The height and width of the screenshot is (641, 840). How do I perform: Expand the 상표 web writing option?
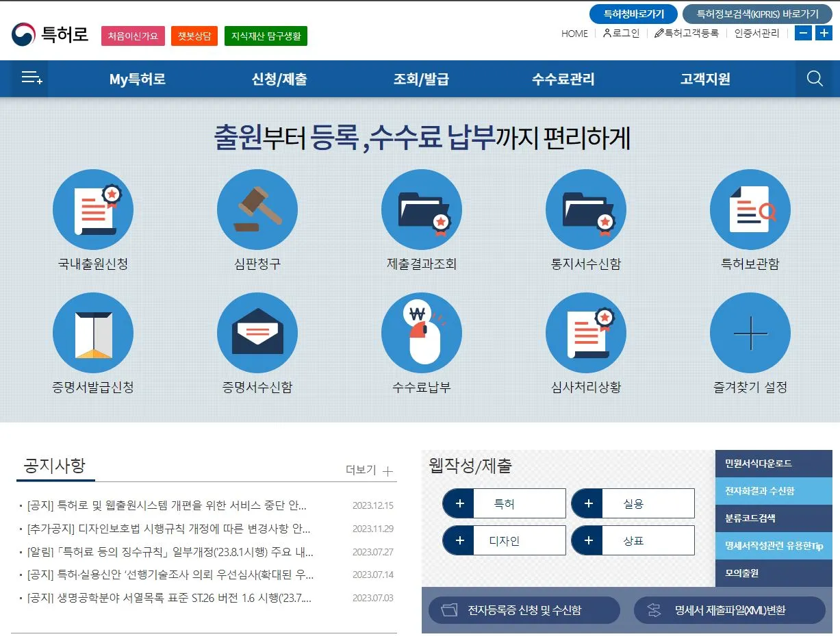click(x=633, y=540)
